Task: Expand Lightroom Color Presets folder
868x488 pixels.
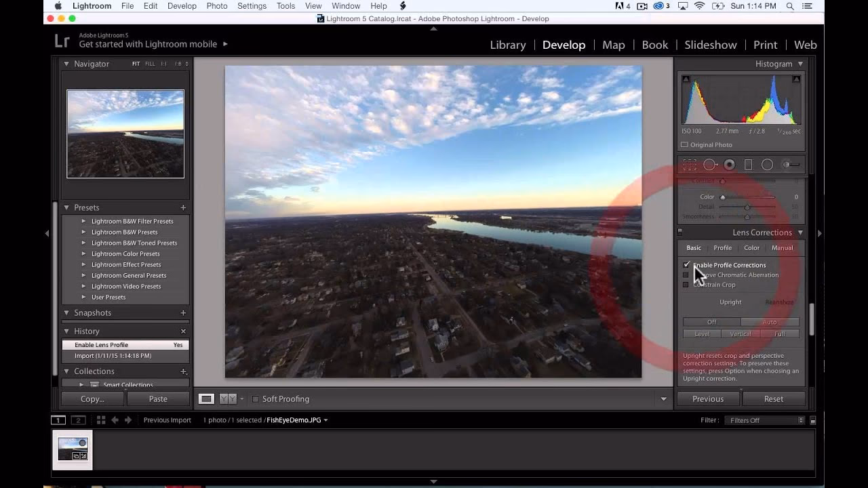Action: click(x=83, y=253)
